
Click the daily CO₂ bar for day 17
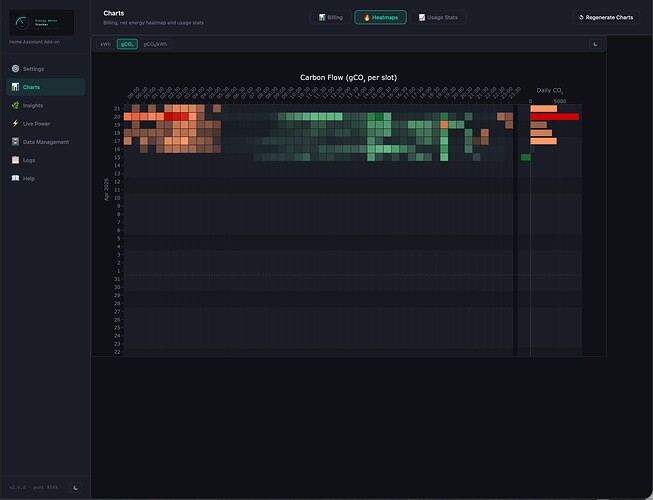coord(543,141)
